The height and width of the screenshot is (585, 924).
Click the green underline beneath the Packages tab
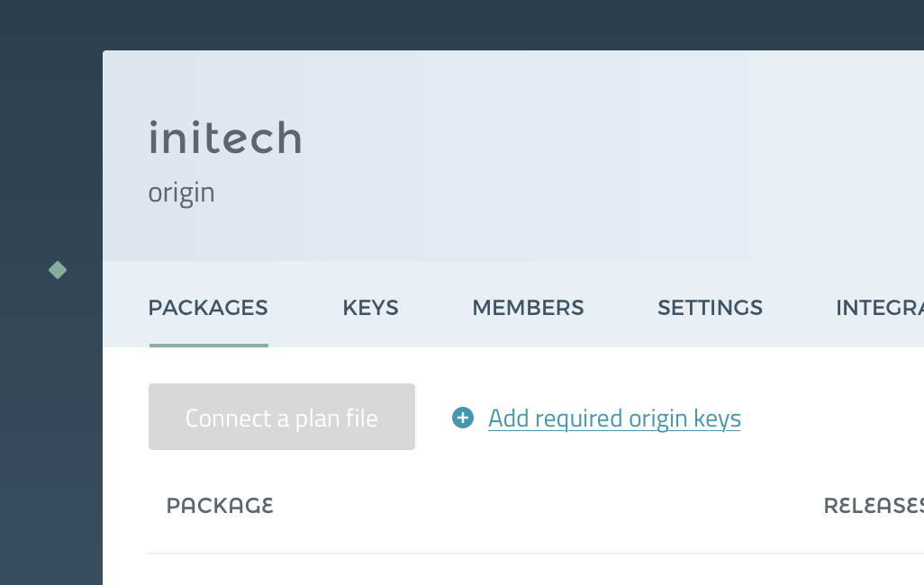[209, 346]
